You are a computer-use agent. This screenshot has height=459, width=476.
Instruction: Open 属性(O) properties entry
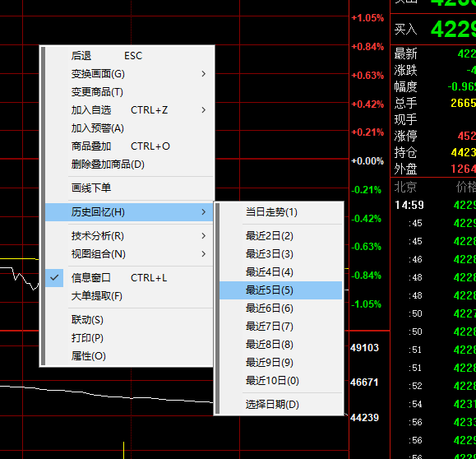[129, 356]
